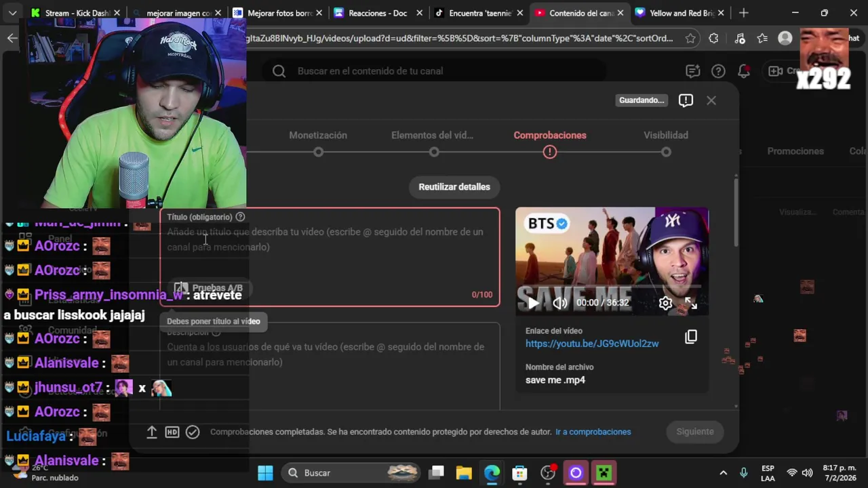The width and height of the screenshot is (868, 488).
Task: Open the purple circle app on taskbar
Action: pyautogui.click(x=576, y=472)
